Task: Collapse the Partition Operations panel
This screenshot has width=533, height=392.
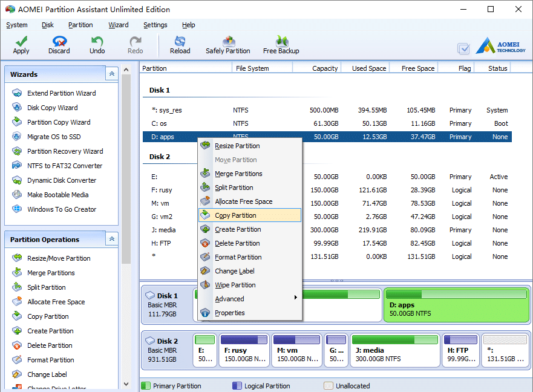Action: (x=112, y=239)
